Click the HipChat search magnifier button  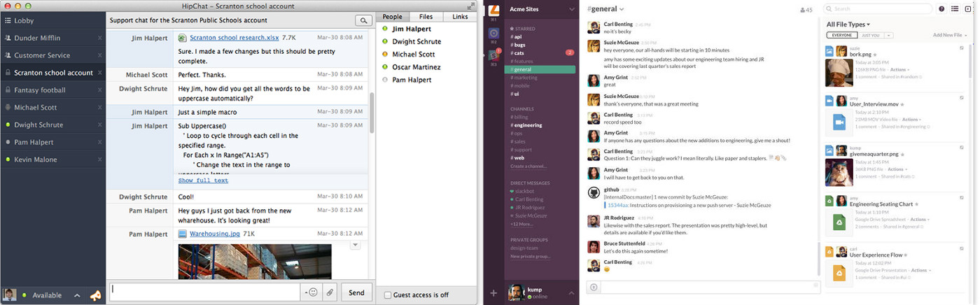click(x=364, y=20)
